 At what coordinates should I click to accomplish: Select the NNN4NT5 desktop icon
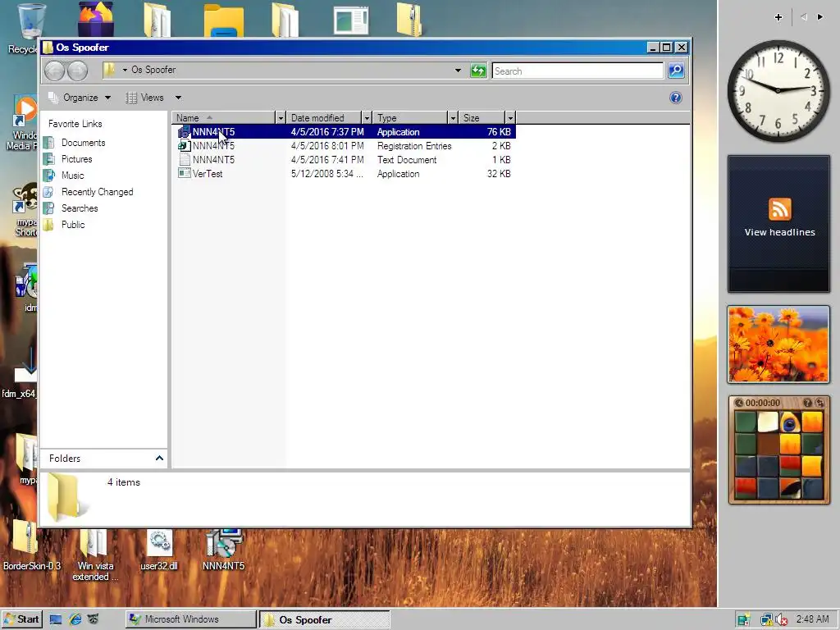[223, 550]
